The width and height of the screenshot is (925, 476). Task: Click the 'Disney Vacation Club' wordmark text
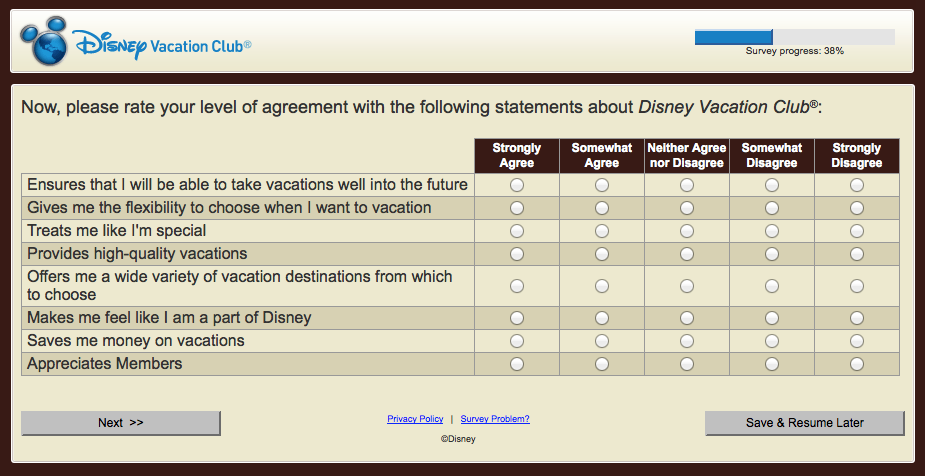click(162, 44)
